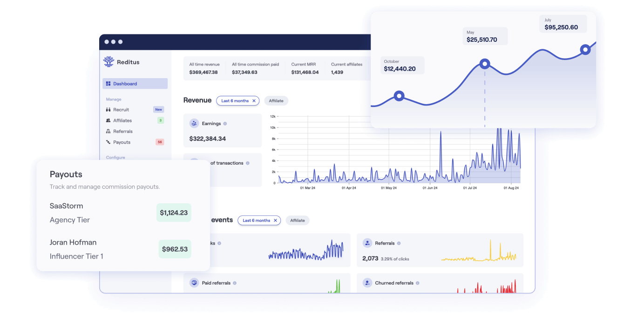Select the Affiliate chip in events section
This screenshot has height=326, width=644.
pos(298,220)
